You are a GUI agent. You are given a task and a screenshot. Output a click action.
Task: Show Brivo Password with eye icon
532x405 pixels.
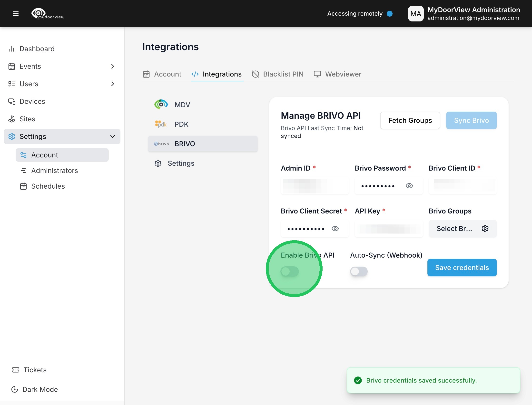[409, 186]
